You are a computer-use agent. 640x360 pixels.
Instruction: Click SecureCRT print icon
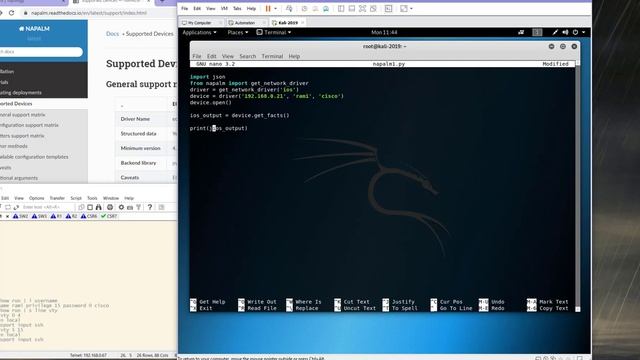(x=110, y=207)
